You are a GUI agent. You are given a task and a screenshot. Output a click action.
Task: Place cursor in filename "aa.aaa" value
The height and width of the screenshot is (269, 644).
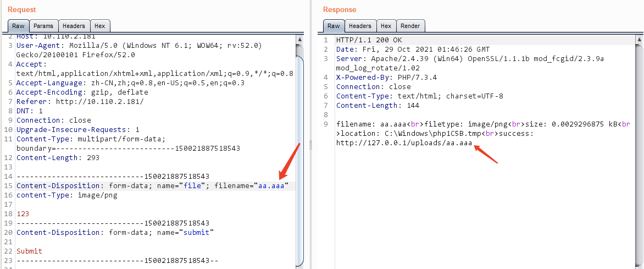pyautogui.click(x=271, y=186)
